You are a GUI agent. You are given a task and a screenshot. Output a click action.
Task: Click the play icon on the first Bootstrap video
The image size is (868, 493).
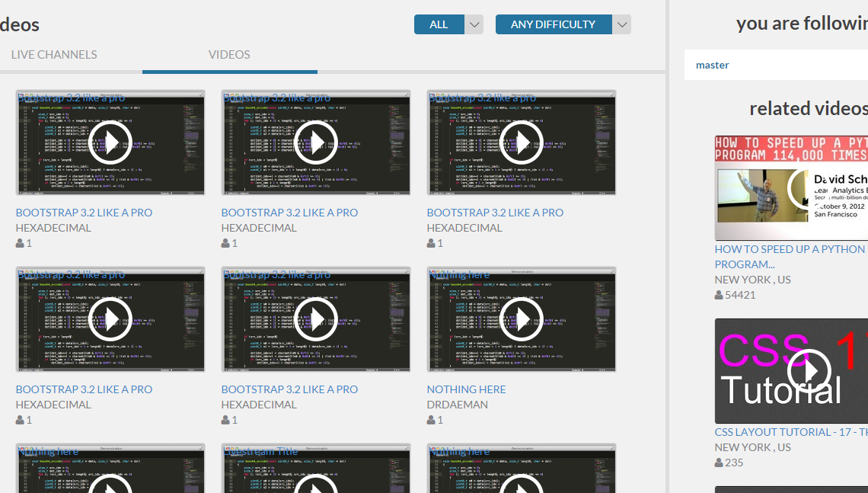tap(110, 142)
